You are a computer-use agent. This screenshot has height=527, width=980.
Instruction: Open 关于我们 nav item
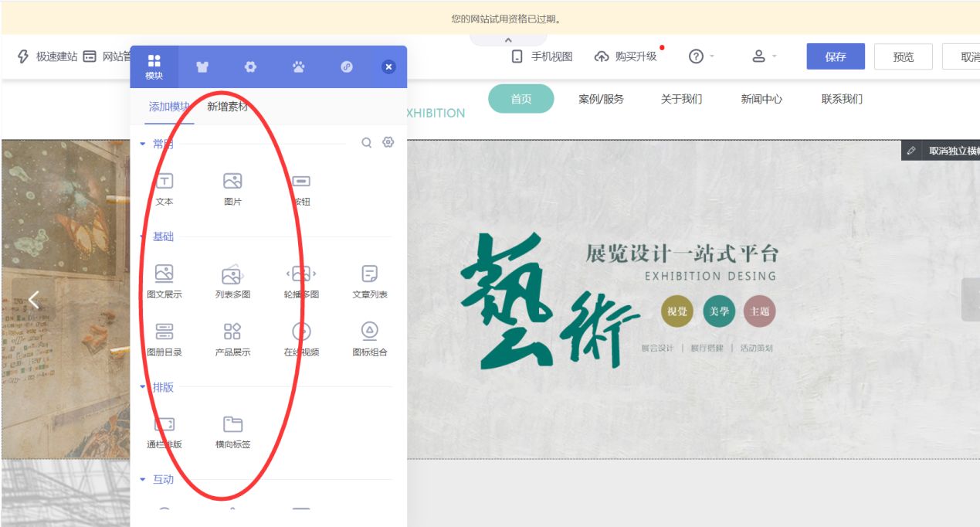point(681,99)
